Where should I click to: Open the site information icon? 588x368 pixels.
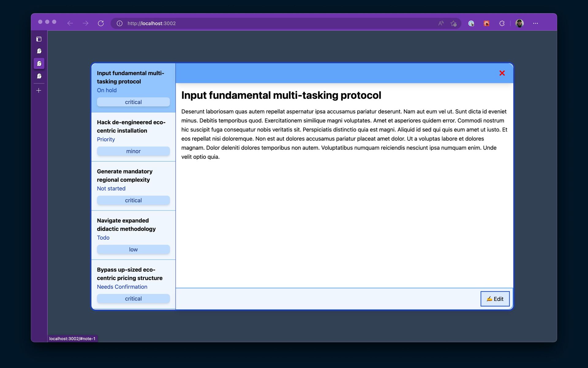point(120,23)
